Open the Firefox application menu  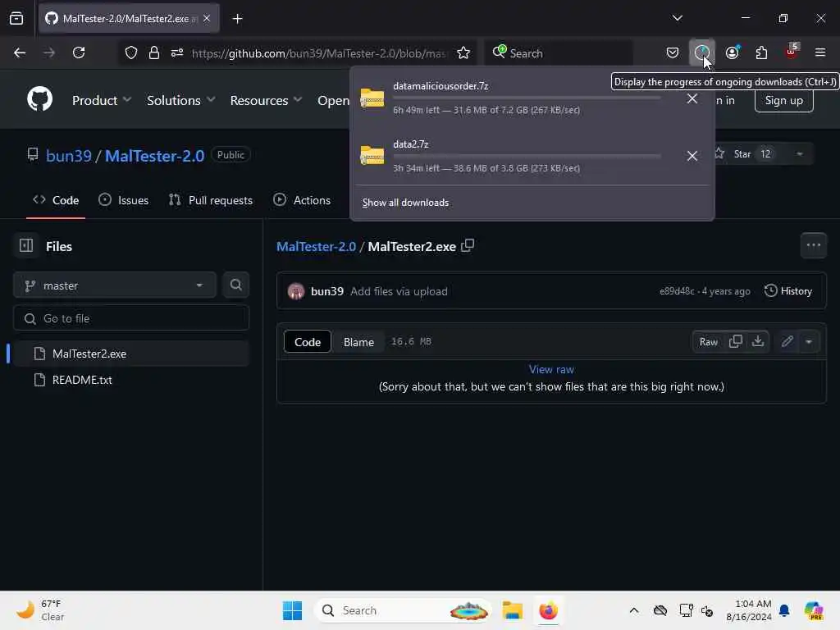[x=820, y=52]
